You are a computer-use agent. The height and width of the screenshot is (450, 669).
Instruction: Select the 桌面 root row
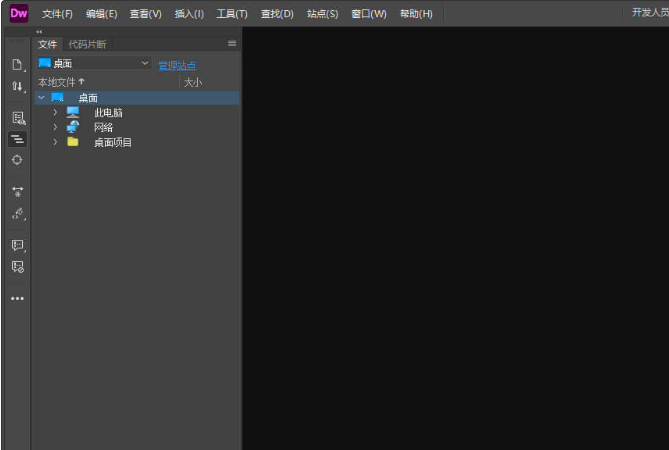point(137,98)
